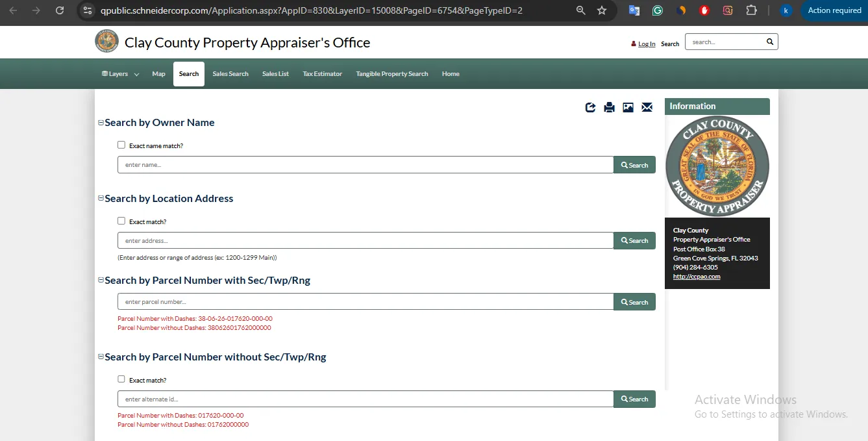Click Search button for alternate id field
868x441 pixels.
coord(634,399)
